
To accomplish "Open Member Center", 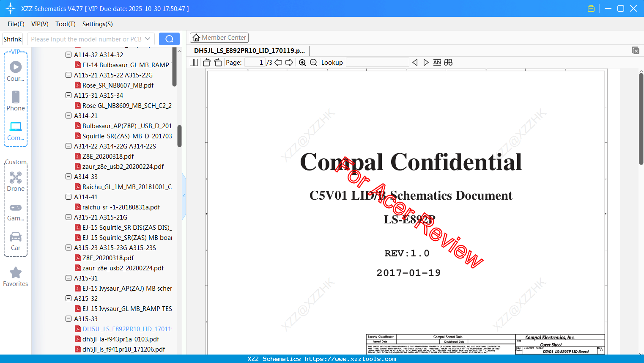I will (x=219, y=38).
